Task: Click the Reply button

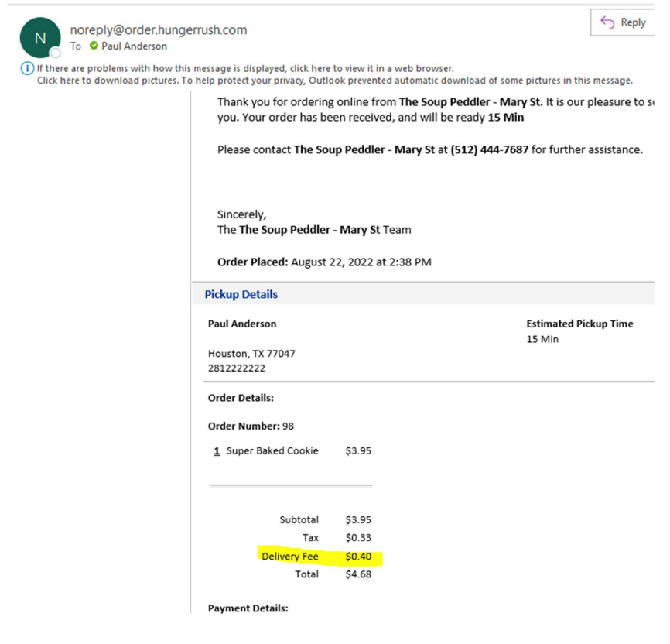Action: (623, 22)
